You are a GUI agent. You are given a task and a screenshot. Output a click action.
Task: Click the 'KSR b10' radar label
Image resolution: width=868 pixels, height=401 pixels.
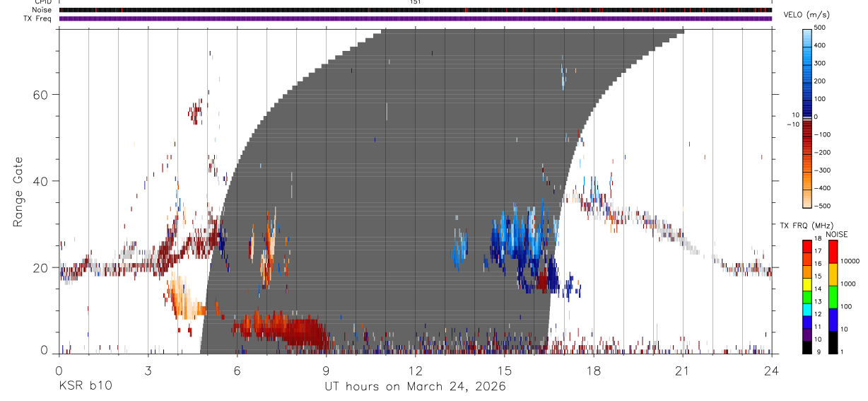[x=85, y=386]
